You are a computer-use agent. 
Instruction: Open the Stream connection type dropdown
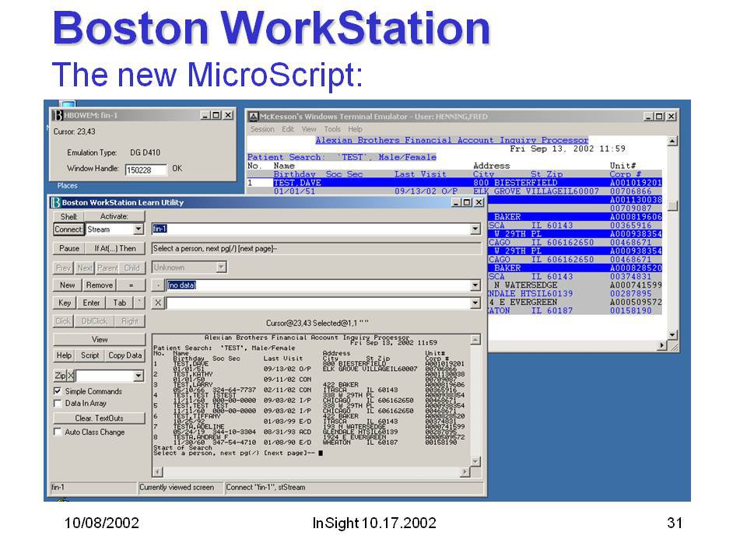[x=139, y=229]
